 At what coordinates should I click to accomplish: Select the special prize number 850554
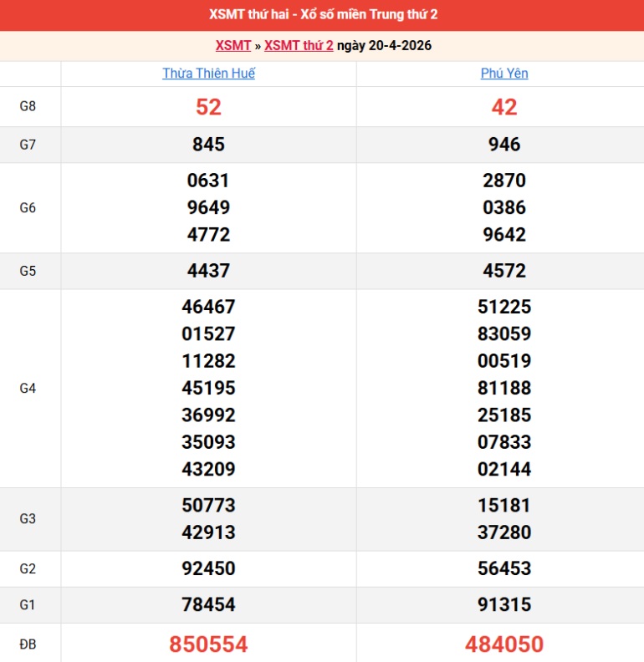coord(208,644)
